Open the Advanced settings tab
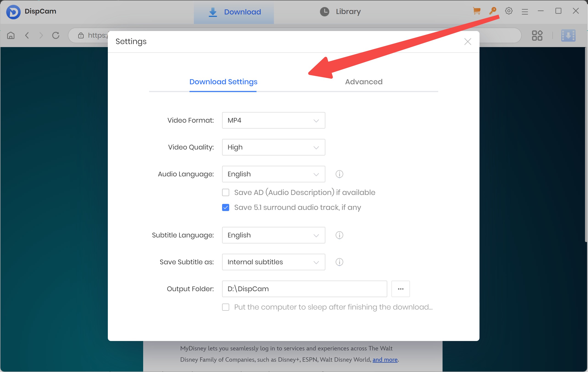 pos(364,82)
